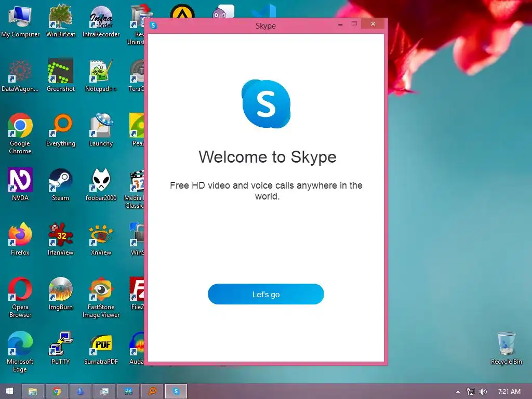Close the Skype welcome window
This screenshot has height=399, width=532.
(x=373, y=24)
